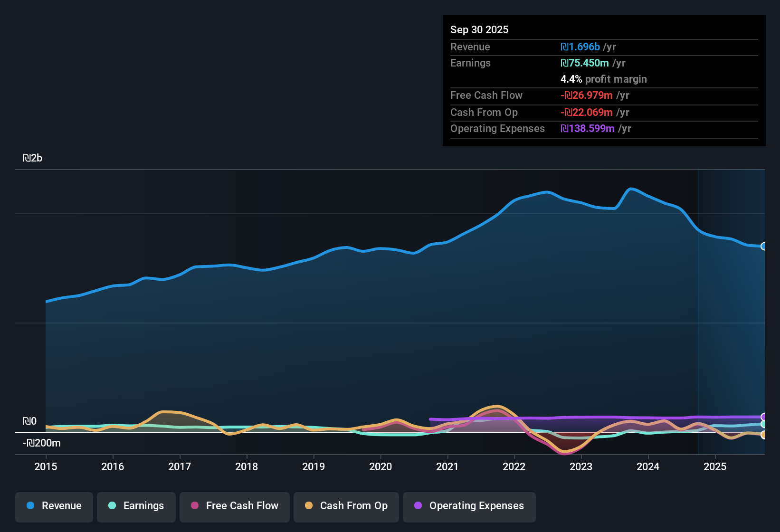This screenshot has height=532, width=780.
Task: Click the orange Cash From Op legend dot
Action: point(309,506)
